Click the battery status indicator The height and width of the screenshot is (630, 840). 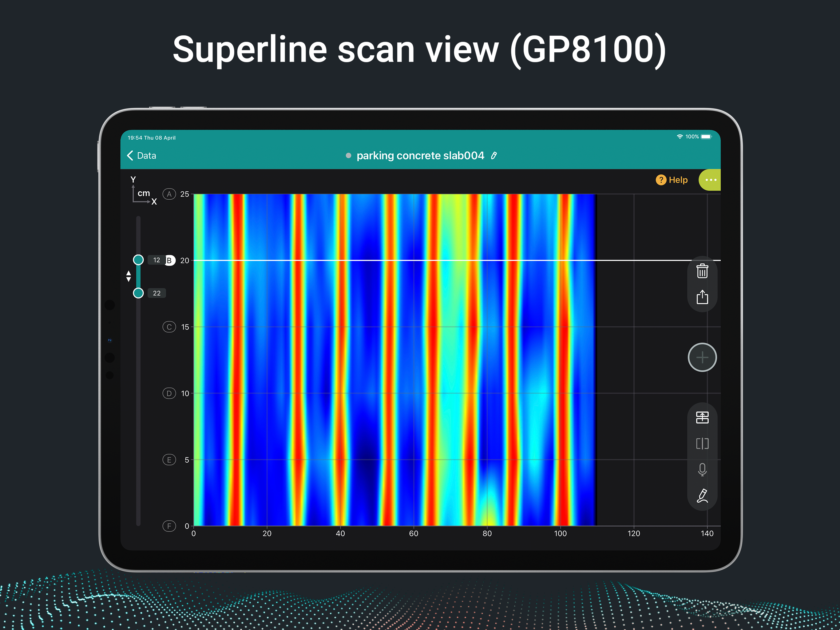[x=706, y=137]
